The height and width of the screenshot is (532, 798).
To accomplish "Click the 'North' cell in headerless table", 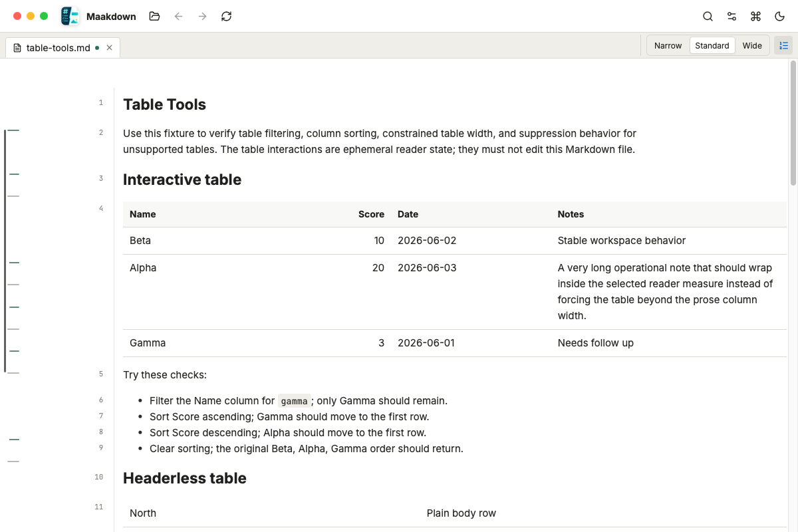I will coord(143,513).
